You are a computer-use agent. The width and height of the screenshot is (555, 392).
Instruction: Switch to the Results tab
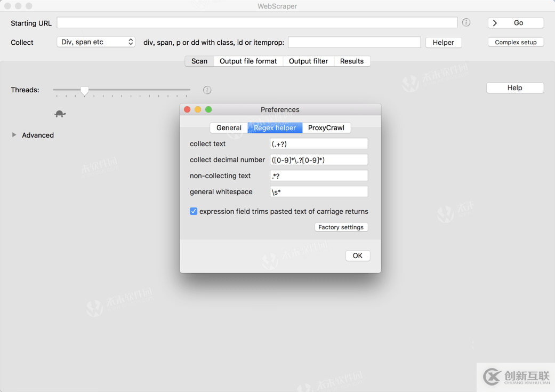[352, 61]
